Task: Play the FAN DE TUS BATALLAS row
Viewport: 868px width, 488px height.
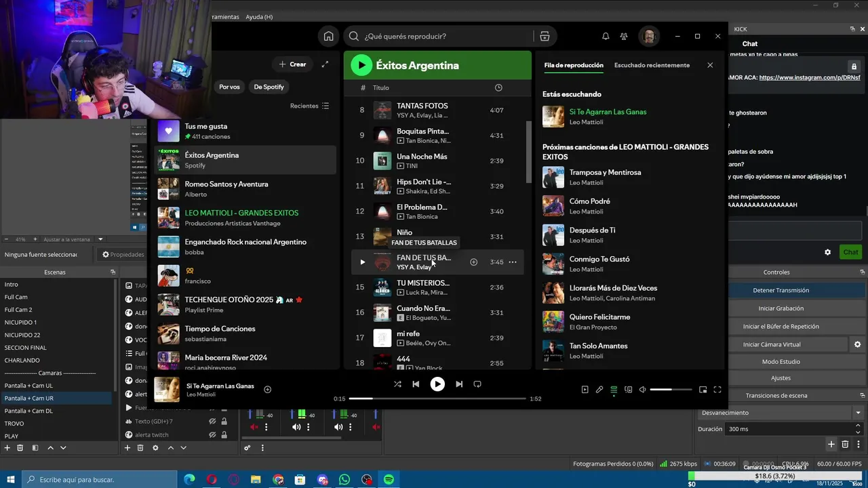Action: (362, 262)
